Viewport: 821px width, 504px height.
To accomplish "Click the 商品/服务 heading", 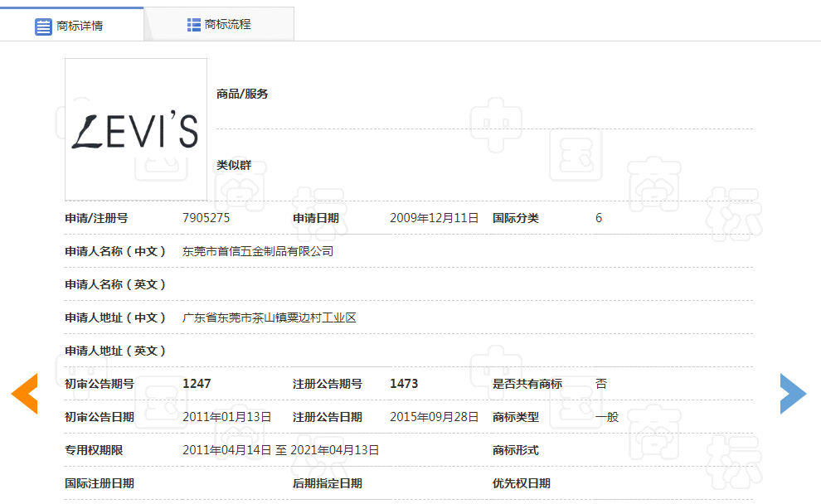I will (x=242, y=94).
